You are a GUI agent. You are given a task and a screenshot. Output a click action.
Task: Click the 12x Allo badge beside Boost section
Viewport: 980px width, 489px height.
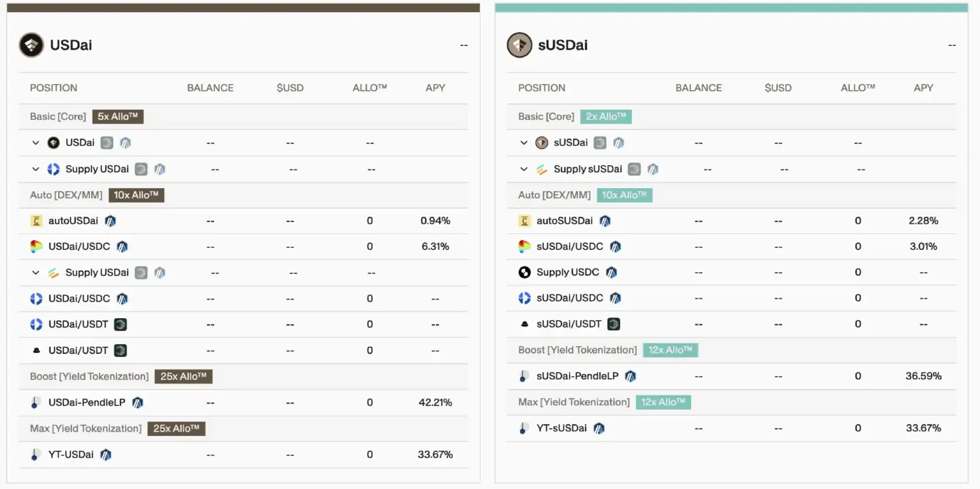[x=670, y=349]
